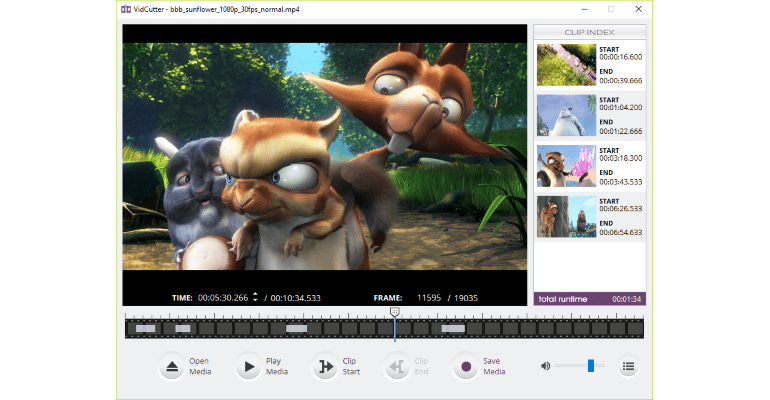The image size is (770, 400).
Task: Open the settings menu list icon
Action: coord(628,366)
